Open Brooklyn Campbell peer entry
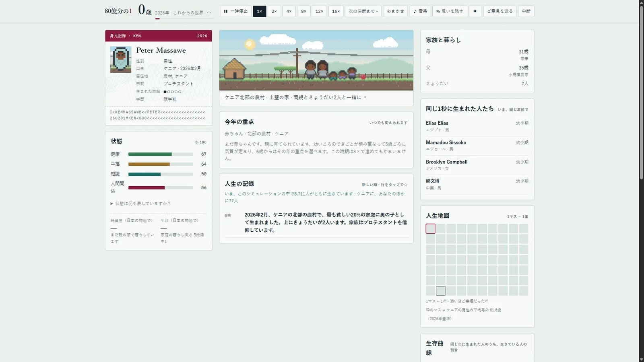This screenshot has height=362, width=644. (477, 165)
